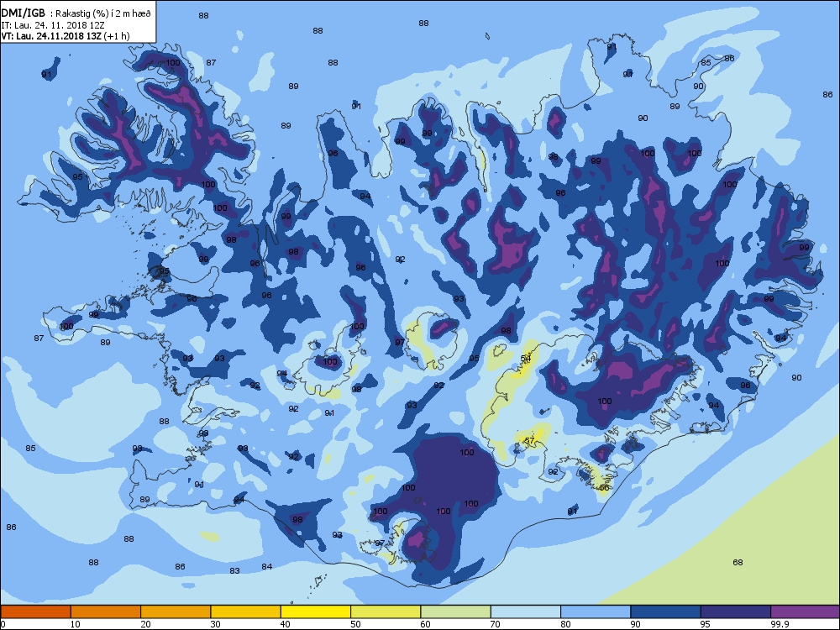Click the 20–30 light orange legend swatch
840x630 pixels.
(176, 612)
